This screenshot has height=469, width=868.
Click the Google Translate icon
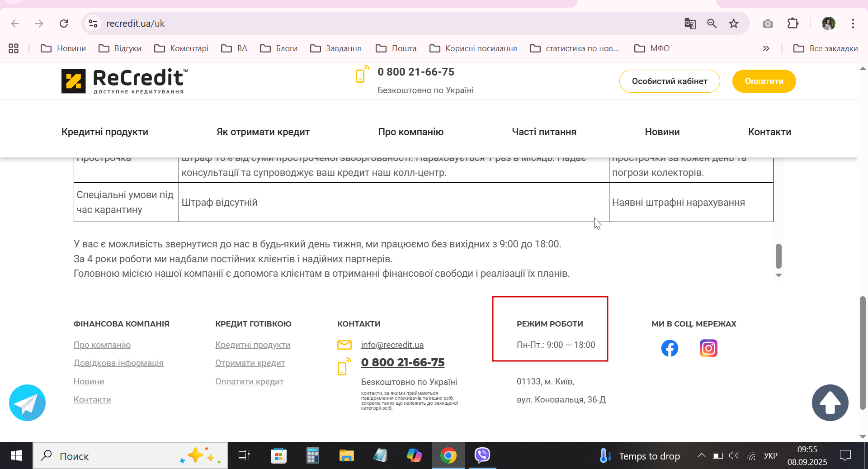click(690, 24)
